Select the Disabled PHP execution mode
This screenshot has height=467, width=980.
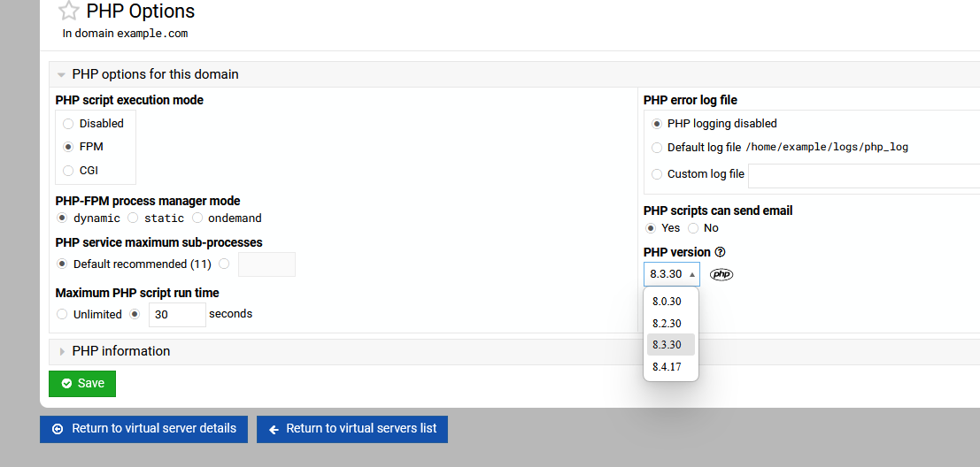tap(68, 124)
